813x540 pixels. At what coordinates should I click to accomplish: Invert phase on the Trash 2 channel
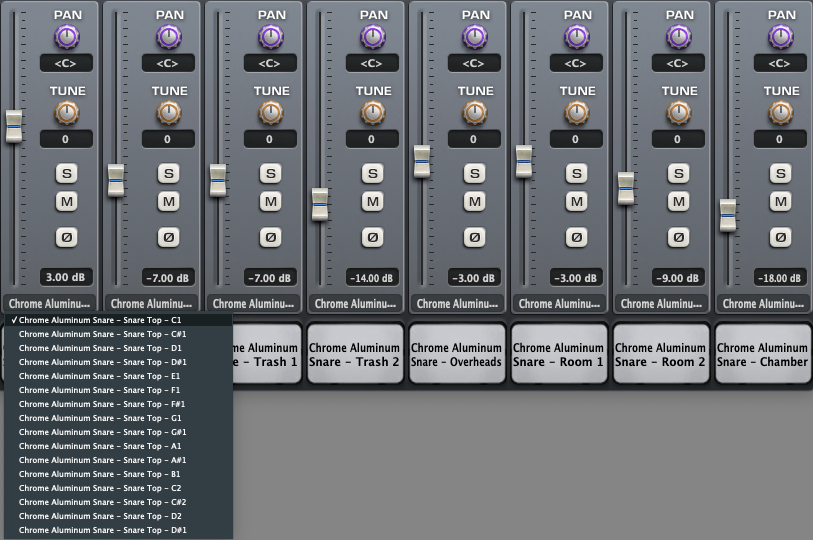(372, 238)
